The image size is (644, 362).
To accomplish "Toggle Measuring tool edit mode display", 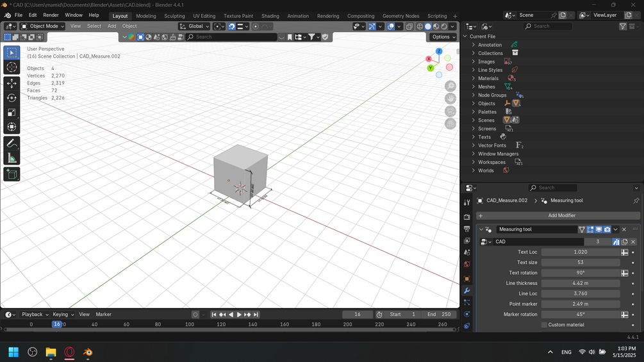I will pyautogui.click(x=590, y=229).
